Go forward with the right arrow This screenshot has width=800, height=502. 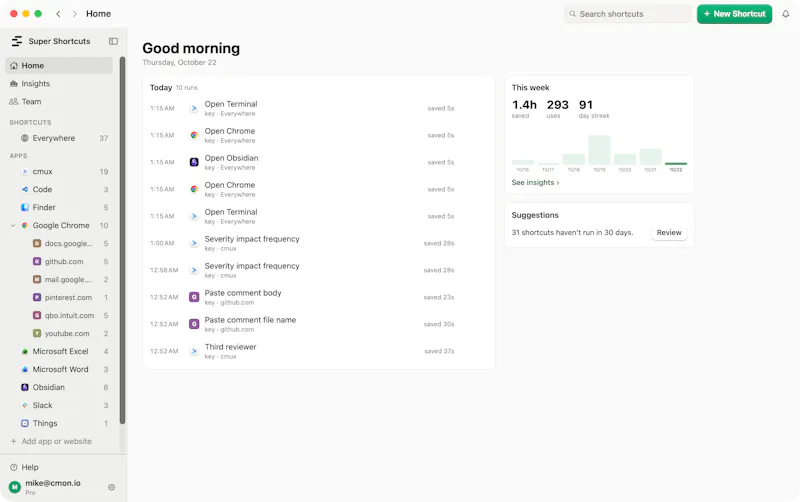[74, 14]
